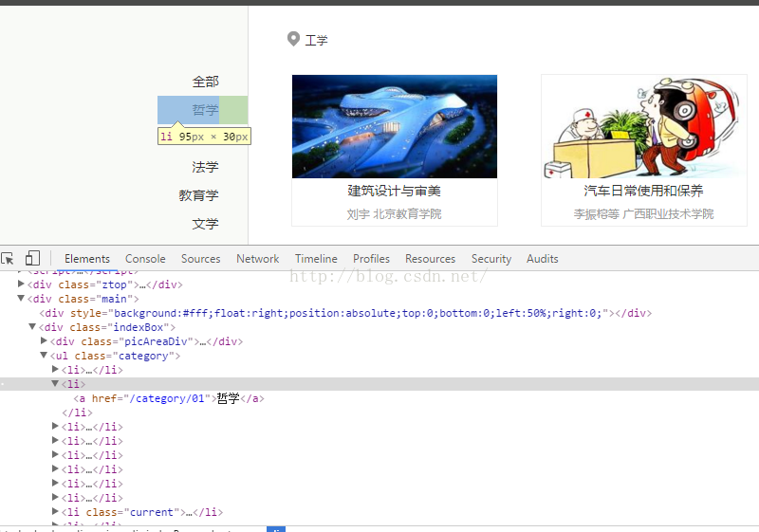
Task: Click the /category/01 href link in DOM
Action: 167,398
